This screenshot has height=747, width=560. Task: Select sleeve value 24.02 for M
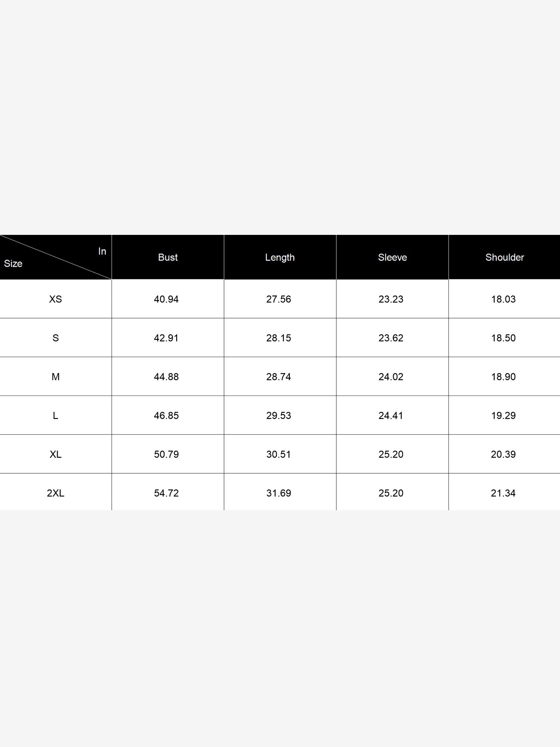[x=391, y=377]
